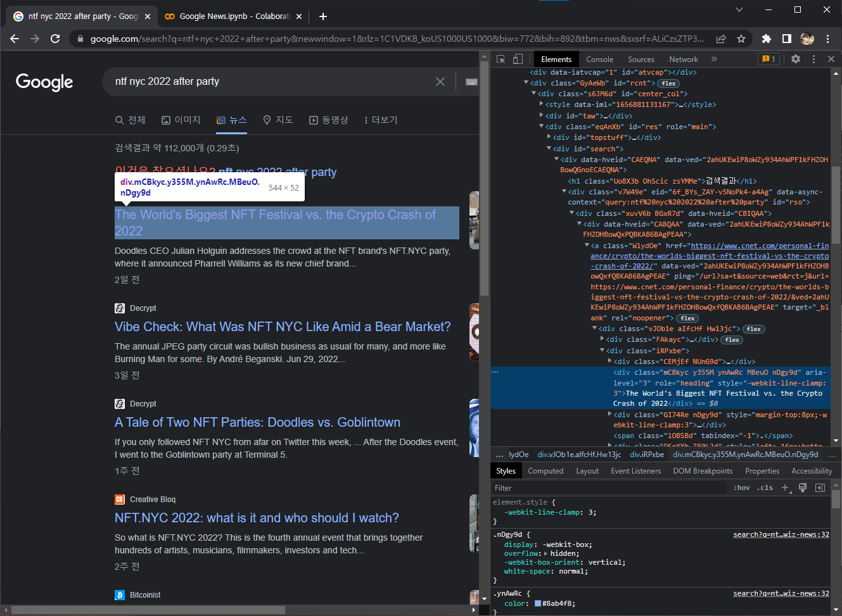Screen dimensions: 842x616
Task: Click the Bitcoinist source icon
Action: tap(120, 595)
